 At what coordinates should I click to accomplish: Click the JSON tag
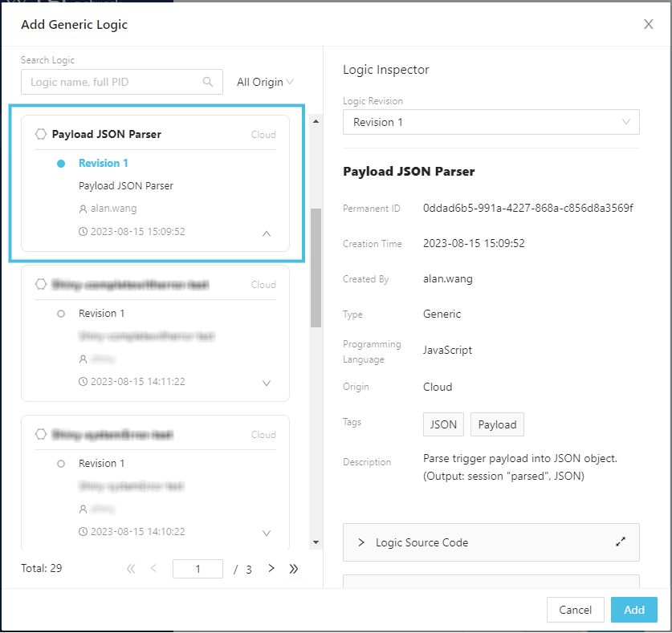(x=443, y=424)
